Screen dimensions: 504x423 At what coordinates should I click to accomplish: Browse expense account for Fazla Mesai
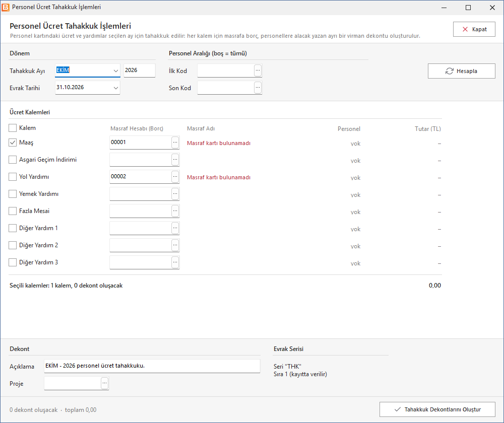[175, 210]
